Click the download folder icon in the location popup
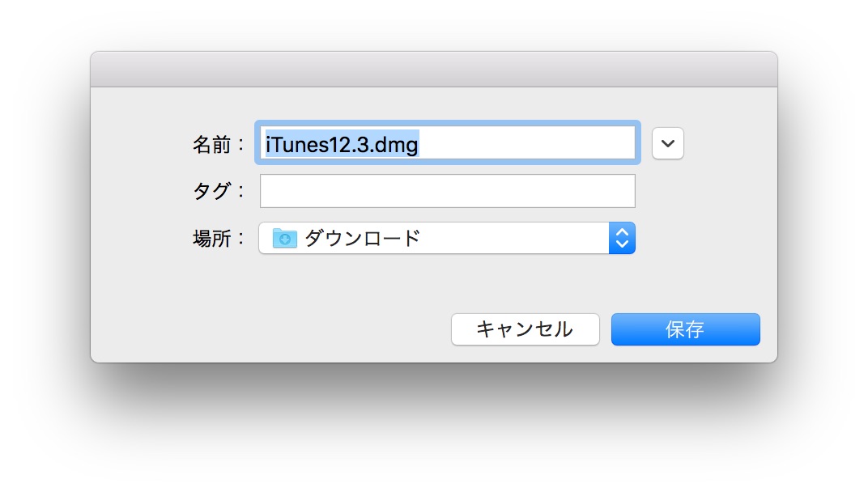868x492 pixels. (x=284, y=239)
